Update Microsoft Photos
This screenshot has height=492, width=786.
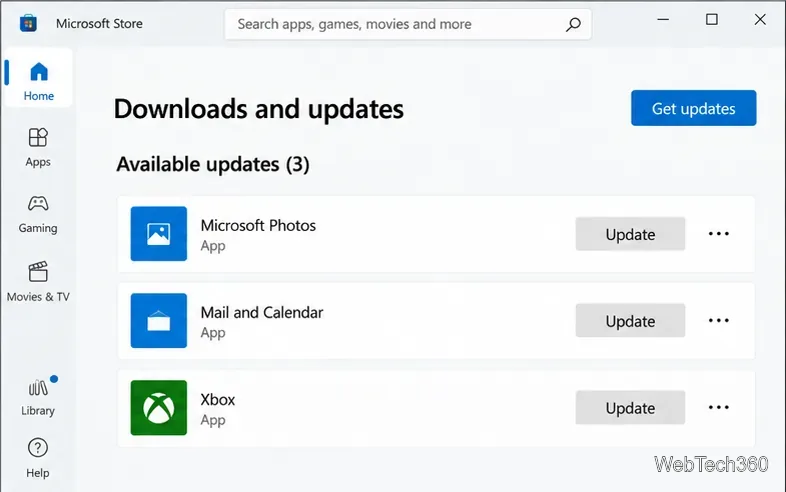[630, 234]
